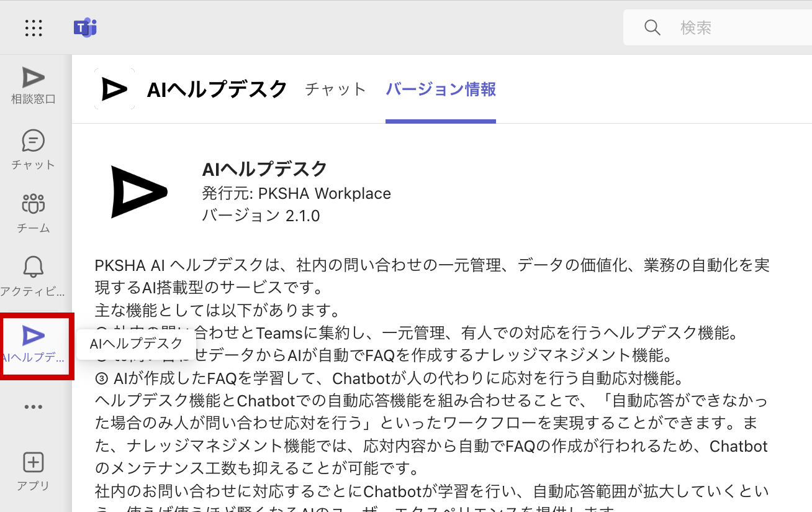Open アプリ store in sidebar
Viewport: 812px width, 512px height.
pos(34,472)
